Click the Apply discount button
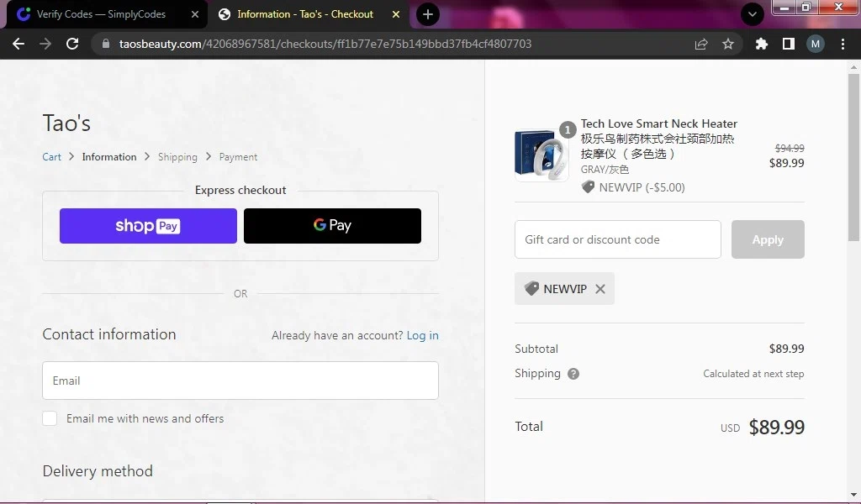The image size is (861, 504). (768, 239)
